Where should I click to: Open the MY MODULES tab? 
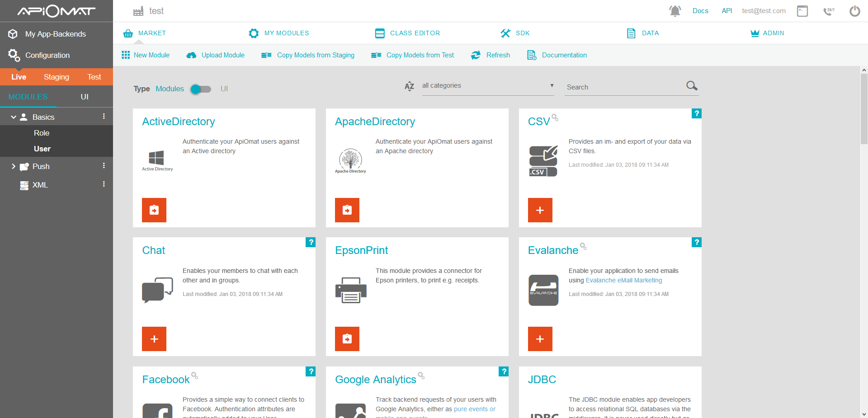(279, 33)
